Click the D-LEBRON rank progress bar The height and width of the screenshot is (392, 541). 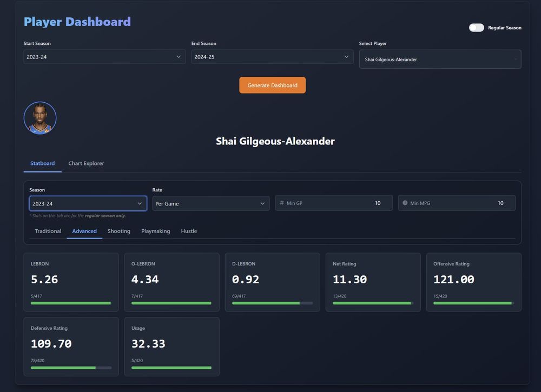pos(273,303)
